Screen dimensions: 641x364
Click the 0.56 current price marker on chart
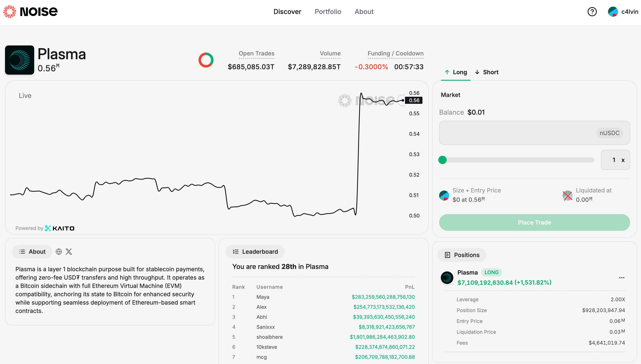click(x=414, y=100)
